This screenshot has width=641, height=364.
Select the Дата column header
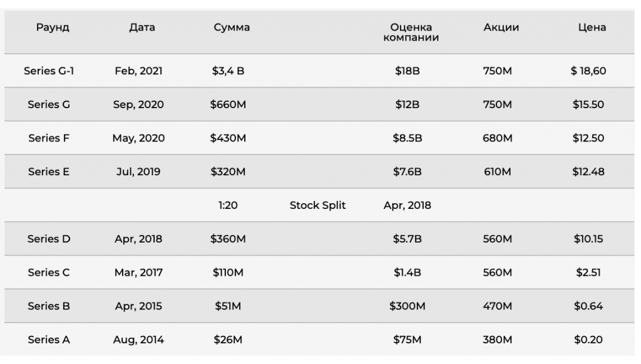coord(142,28)
